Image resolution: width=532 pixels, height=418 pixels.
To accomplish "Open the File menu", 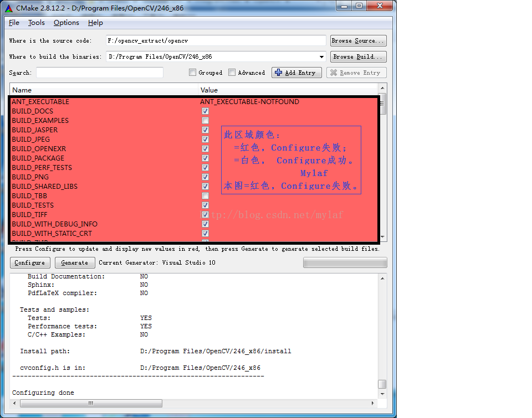I will pyautogui.click(x=14, y=23).
